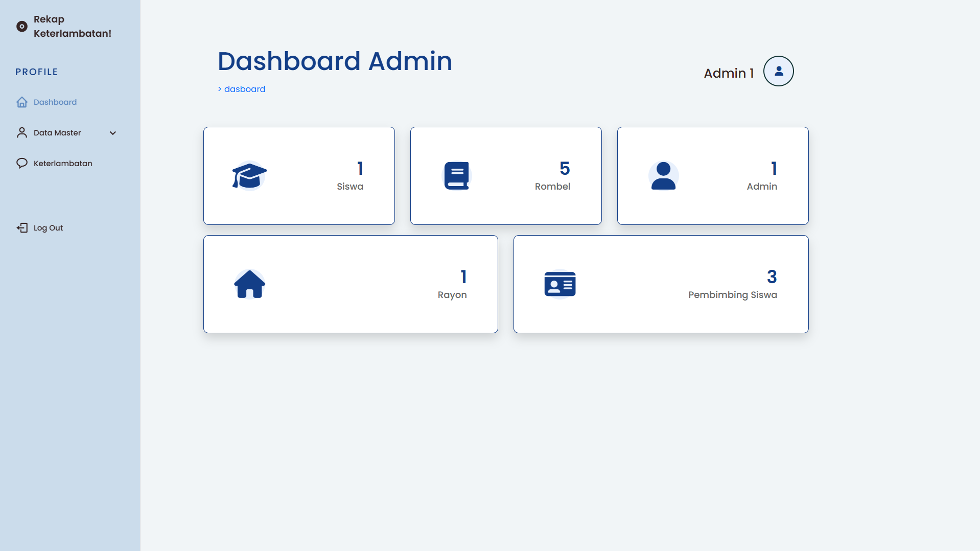The height and width of the screenshot is (551, 980).
Task: Click the ID card Pembimbing Siswa icon
Action: (x=560, y=284)
